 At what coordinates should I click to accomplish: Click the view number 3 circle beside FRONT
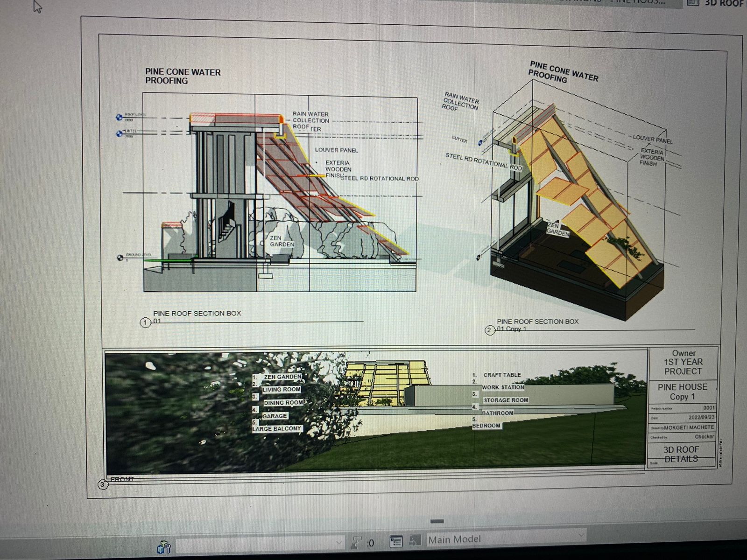coord(103,484)
